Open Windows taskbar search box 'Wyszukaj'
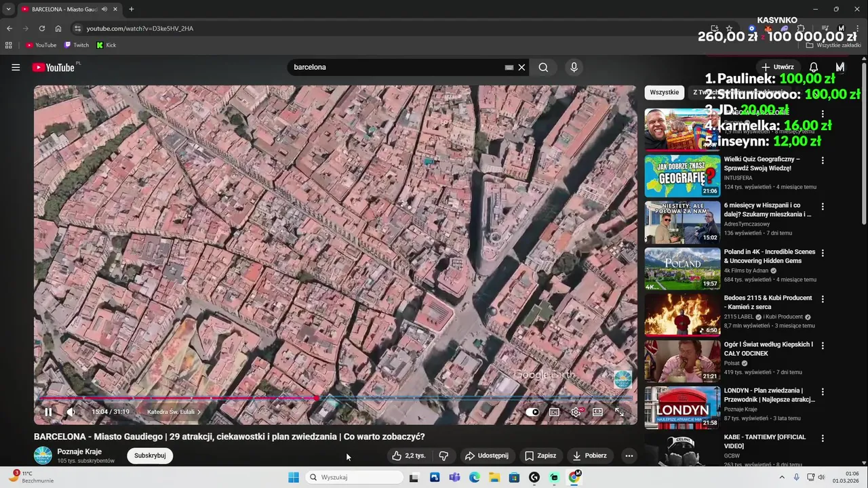The image size is (868, 488). click(354, 477)
